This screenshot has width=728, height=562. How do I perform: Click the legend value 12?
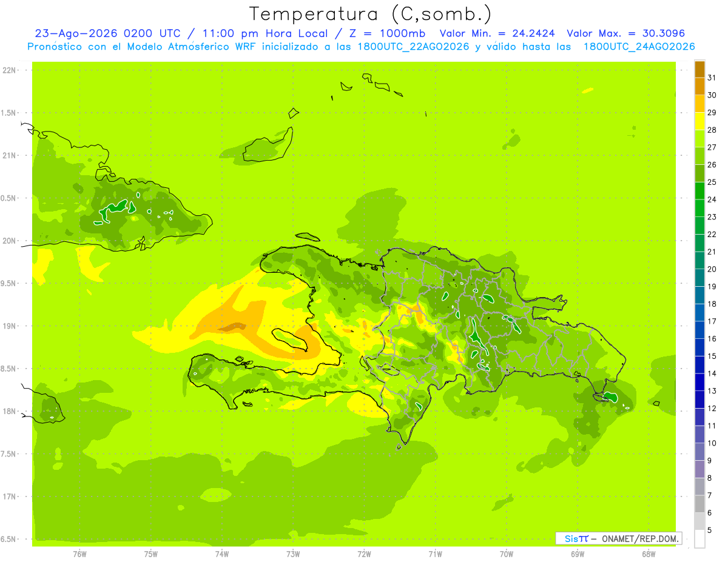[712, 409]
